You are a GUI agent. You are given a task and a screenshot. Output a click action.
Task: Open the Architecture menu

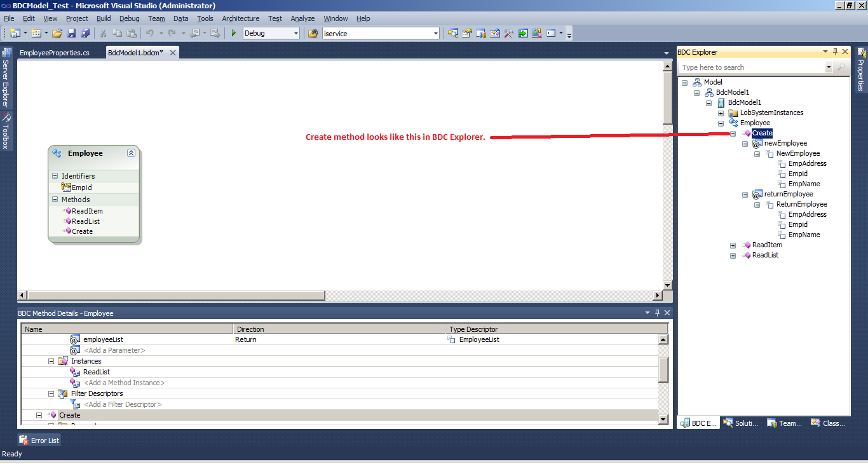tap(241, 19)
